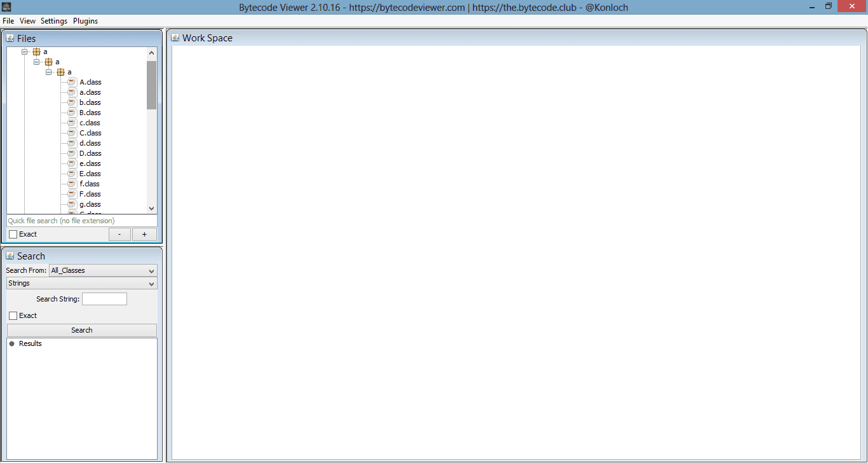This screenshot has width=868, height=463.
Task: Click the minus collapse button in Files panel
Action: 119,234
